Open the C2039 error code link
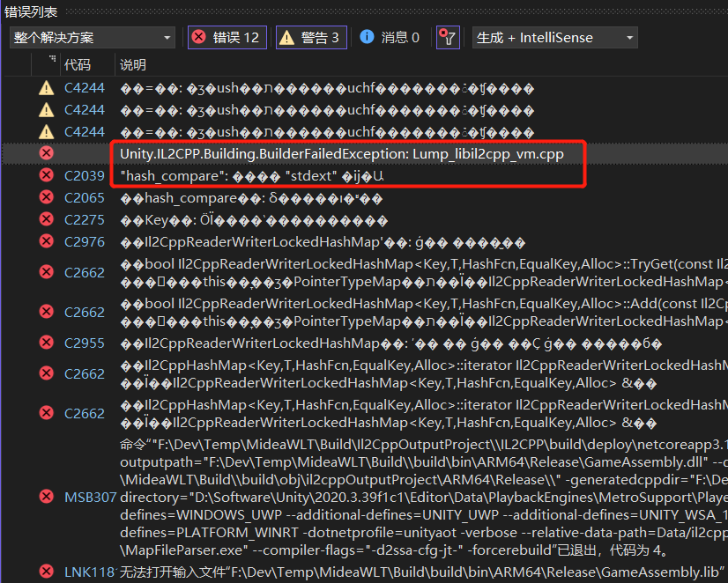This screenshot has height=583, width=728. (x=84, y=175)
